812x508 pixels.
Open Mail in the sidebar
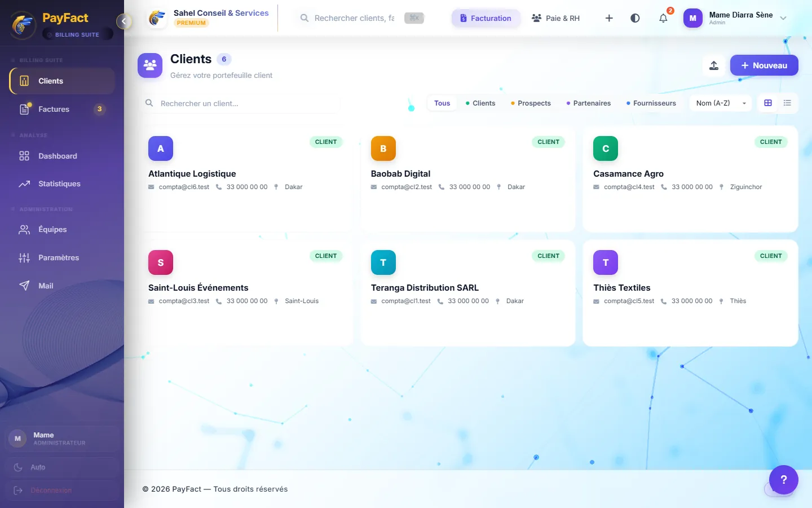(62, 286)
